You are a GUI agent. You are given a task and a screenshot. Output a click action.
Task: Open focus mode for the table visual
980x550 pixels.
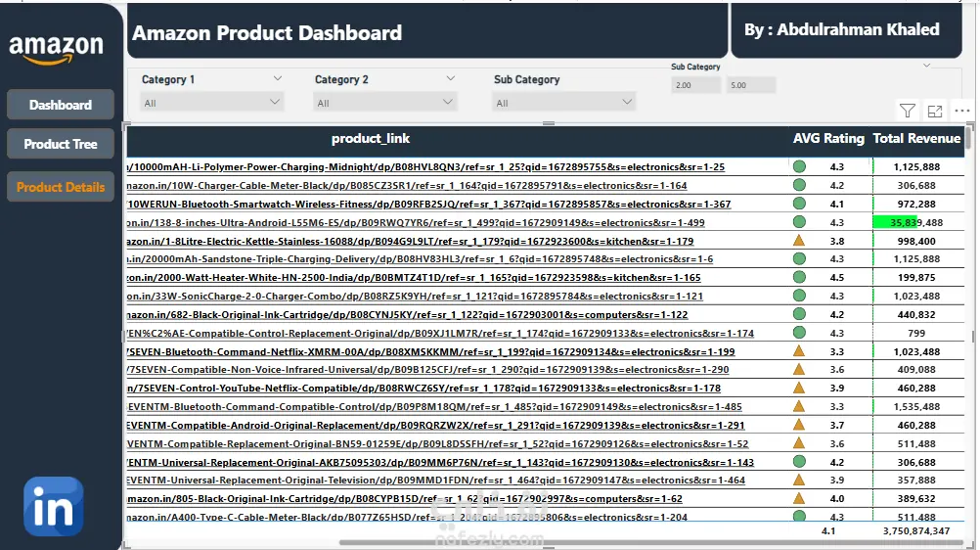click(x=935, y=112)
